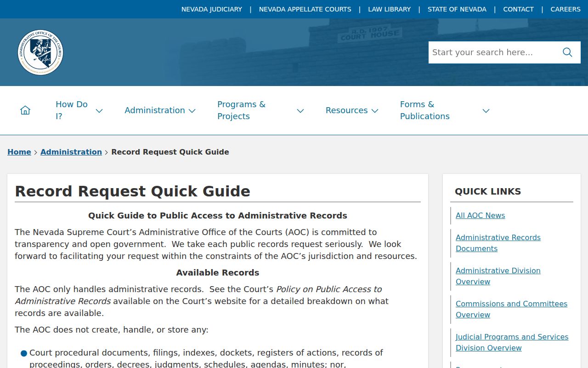Click the Available Records subheading
This screenshot has height=368, width=588.
click(218, 273)
